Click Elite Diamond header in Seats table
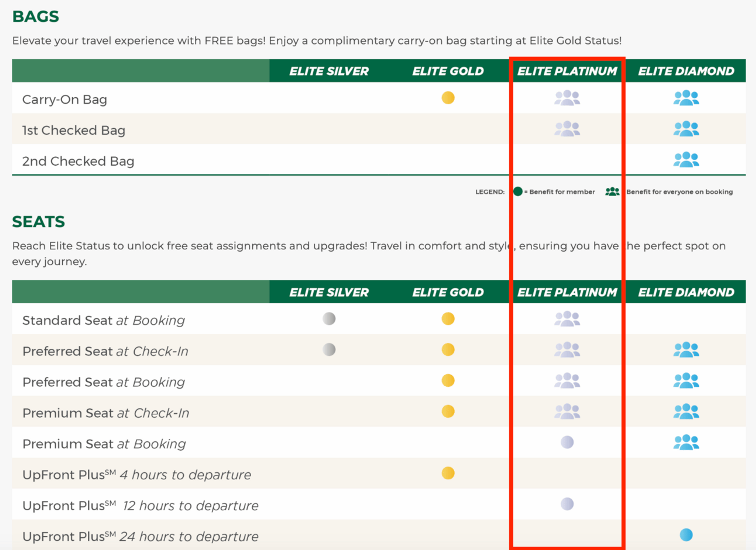The width and height of the screenshot is (756, 550). point(686,292)
